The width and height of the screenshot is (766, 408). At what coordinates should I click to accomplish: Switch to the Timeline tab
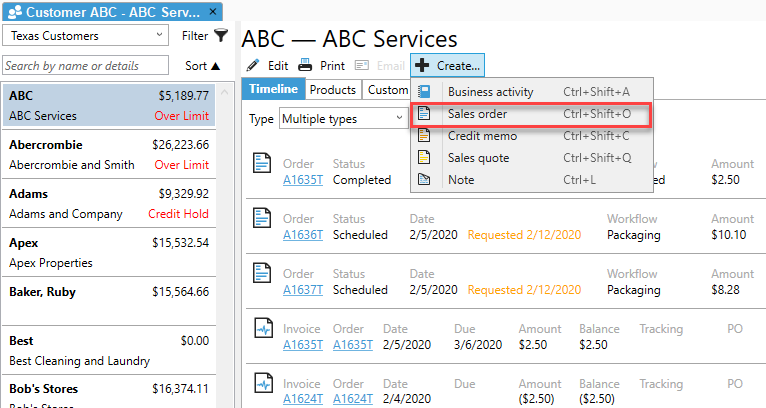tap(273, 89)
